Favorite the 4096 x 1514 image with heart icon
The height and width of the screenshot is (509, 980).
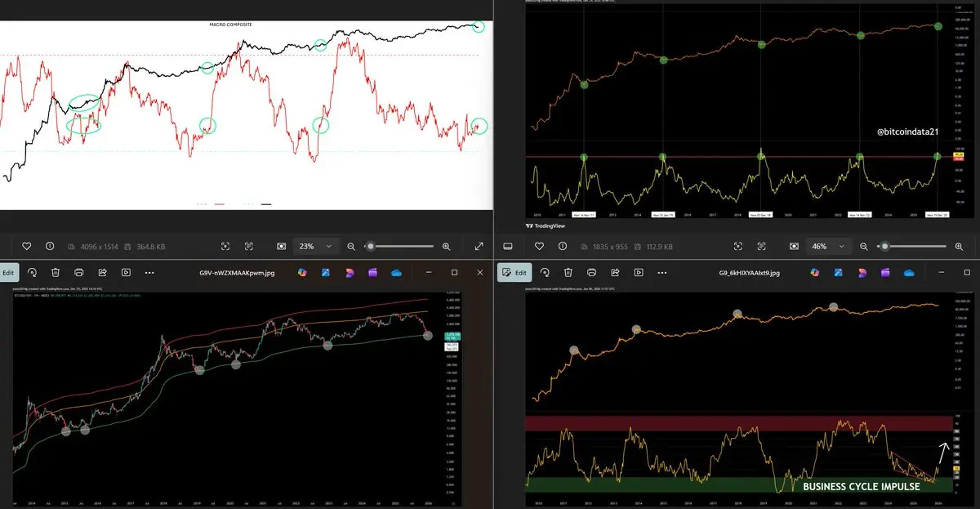point(27,246)
